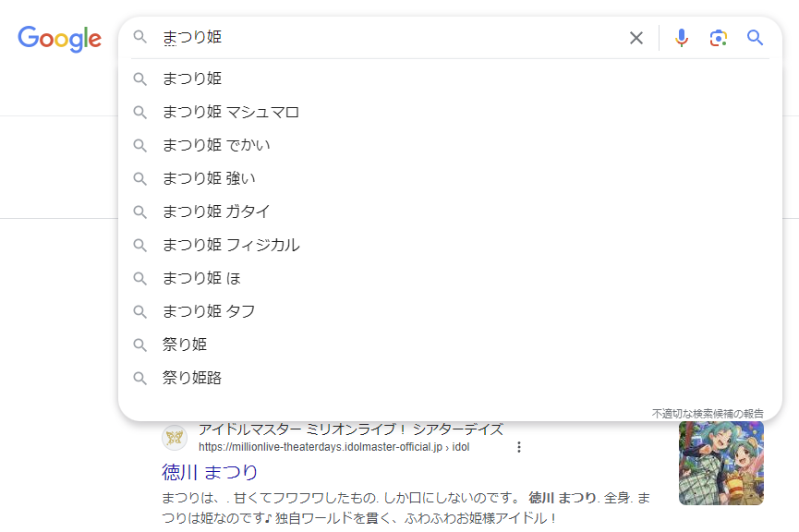Start voice search with the microphone icon
The width and height of the screenshot is (799, 532).
click(x=682, y=38)
